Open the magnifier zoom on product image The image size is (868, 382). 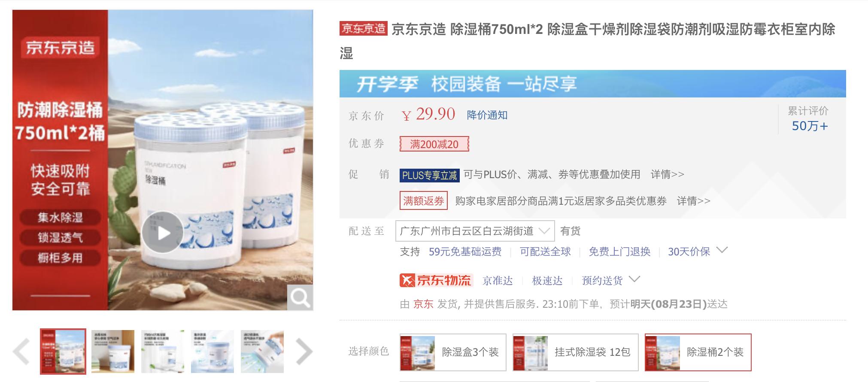click(300, 297)
